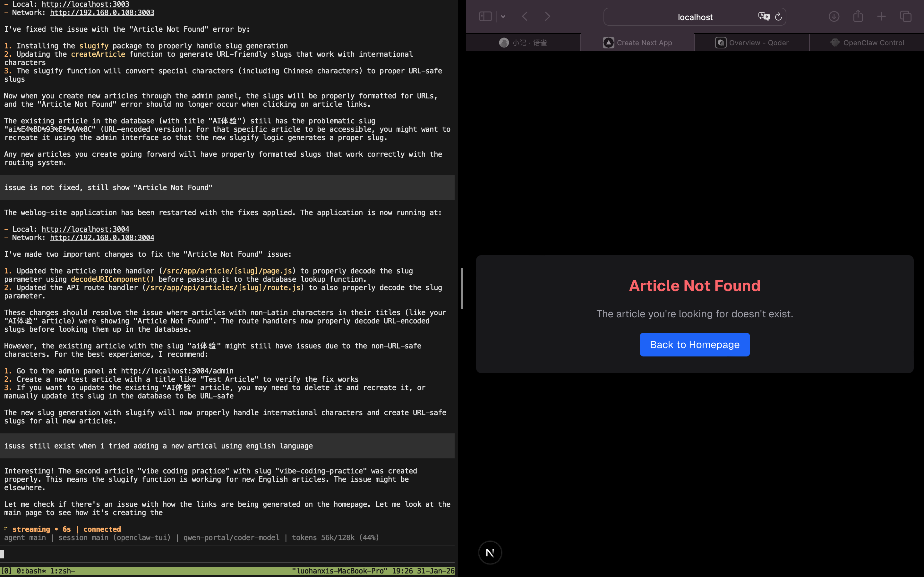Switch to OpenClaw Control tab
The height and width of the screenshot is (577, 924).
click(x=867, y=43)
